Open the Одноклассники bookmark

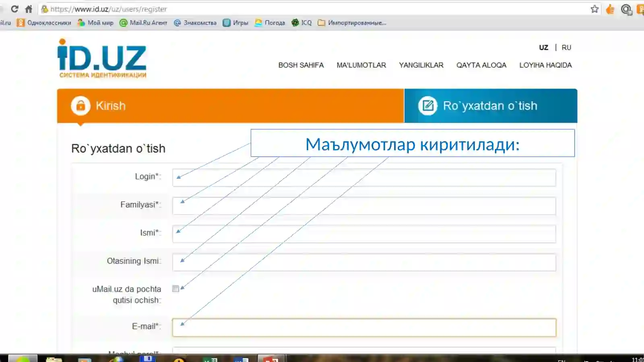(44, 23)
